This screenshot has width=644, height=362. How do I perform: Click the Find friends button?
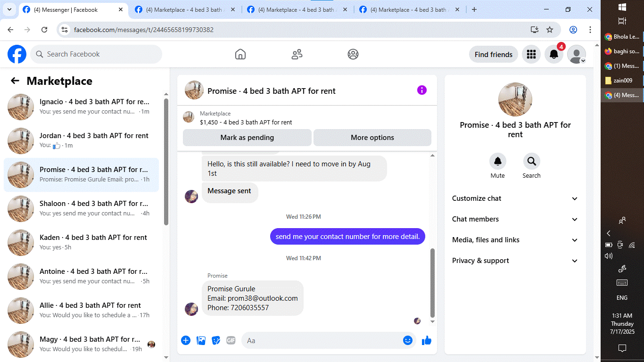(494, 54)
